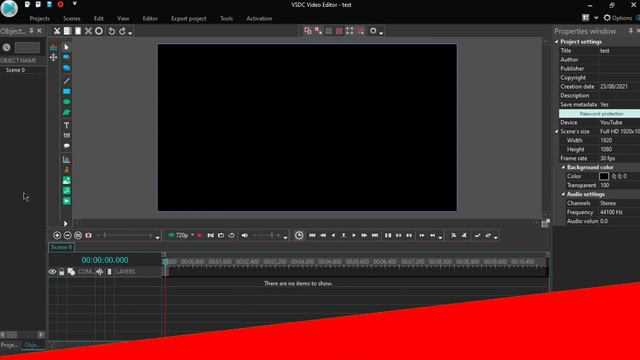Screen dimensions: 640x360
Task: Collapse the Project settings section
Action: 556,42
